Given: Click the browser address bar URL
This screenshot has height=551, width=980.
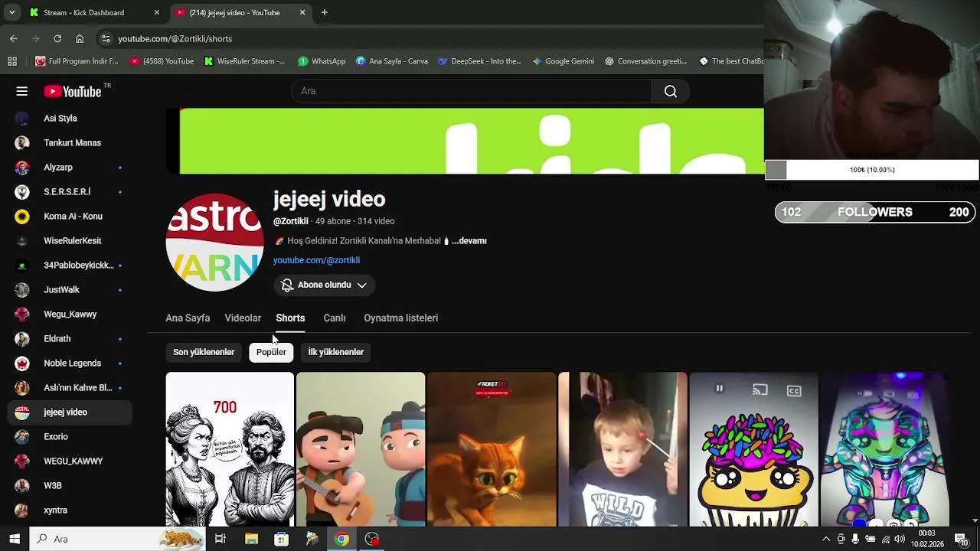Looking at the screenshot, I should 175,38.
